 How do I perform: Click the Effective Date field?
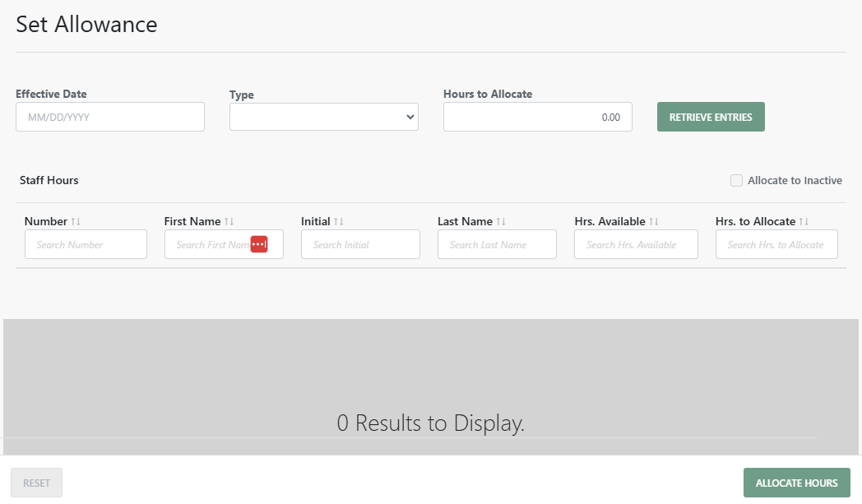pos(109,116)
